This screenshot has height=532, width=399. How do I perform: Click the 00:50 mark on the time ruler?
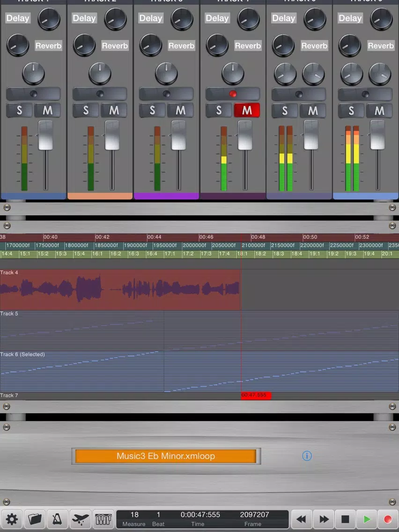pyautogui.click(x=310, y=237)
